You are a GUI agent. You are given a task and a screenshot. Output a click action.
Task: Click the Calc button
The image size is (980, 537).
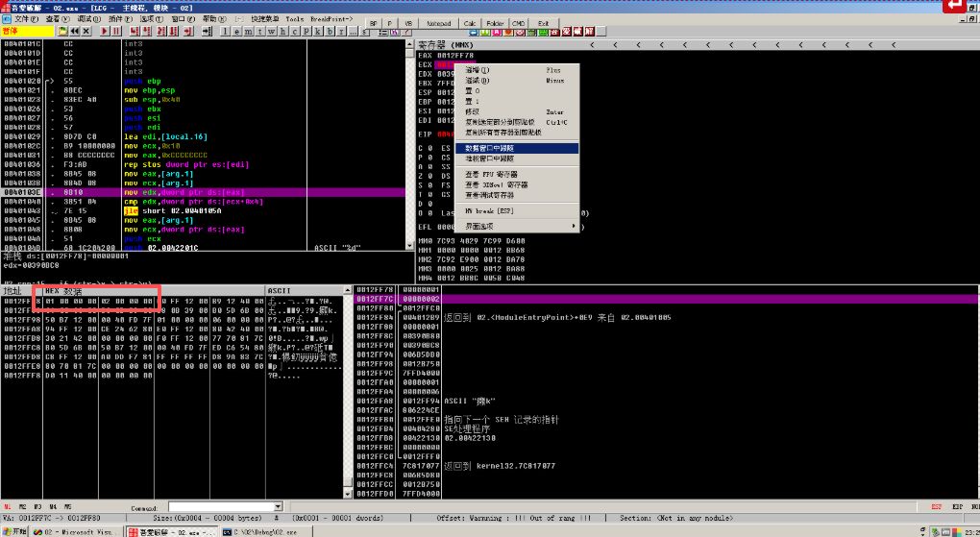pyautogui.click(x=470, y=23)
